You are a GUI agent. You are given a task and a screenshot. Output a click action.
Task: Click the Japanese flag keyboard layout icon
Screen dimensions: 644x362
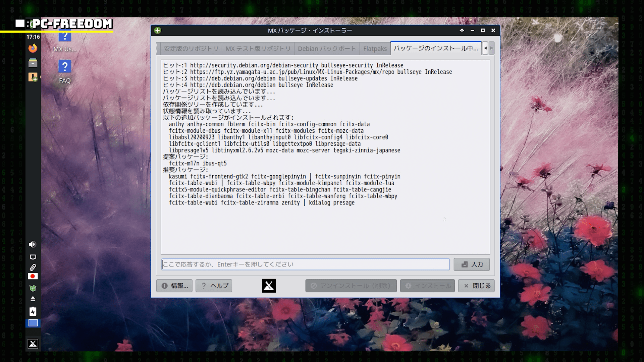click(33, 277)
